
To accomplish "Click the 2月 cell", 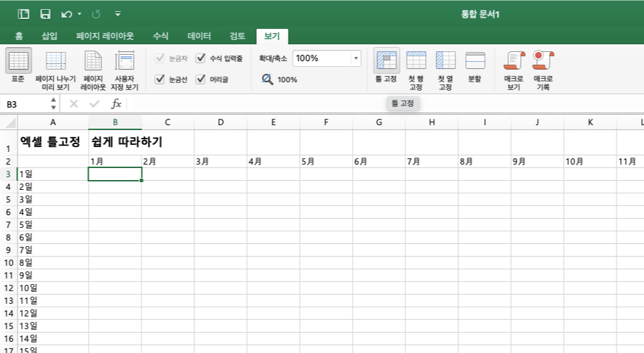I will (168, 161).
